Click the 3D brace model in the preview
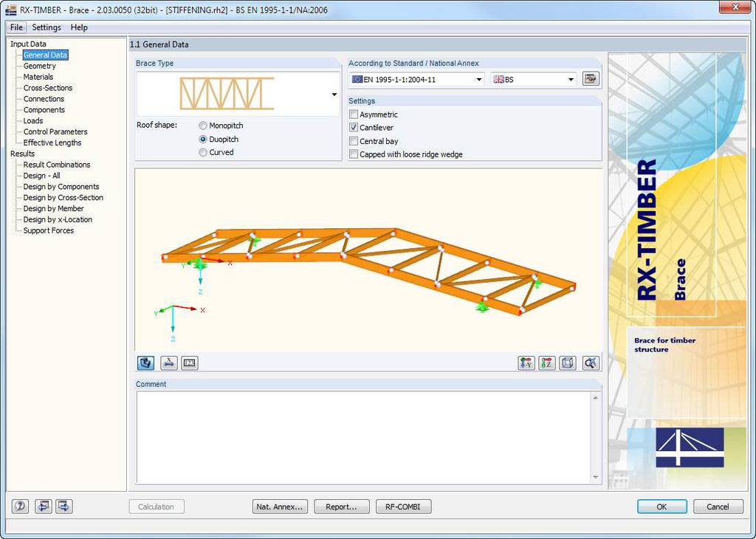This screenshot has height=539, width=756. (x=369, y=270)
